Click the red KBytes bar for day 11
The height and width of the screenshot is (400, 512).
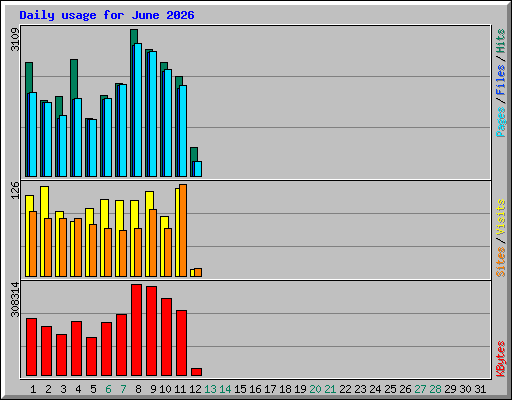coord(182,343)
